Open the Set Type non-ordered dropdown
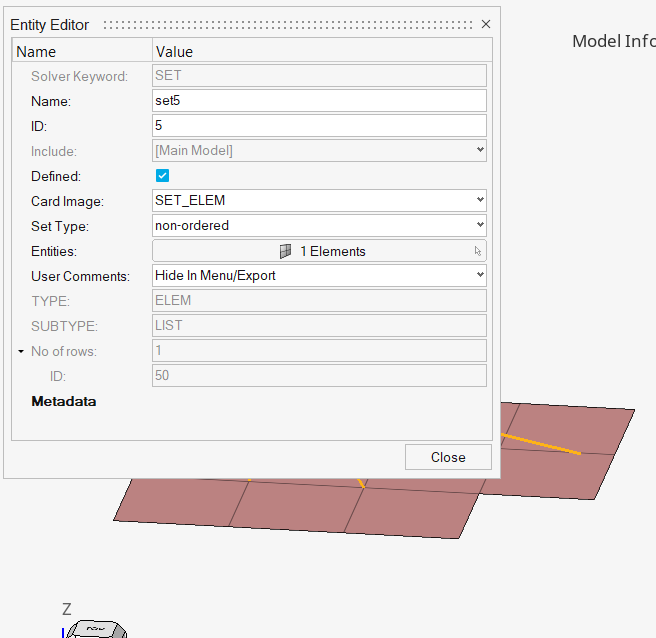This screenshot has width=656, height=638. coord(319,225)
